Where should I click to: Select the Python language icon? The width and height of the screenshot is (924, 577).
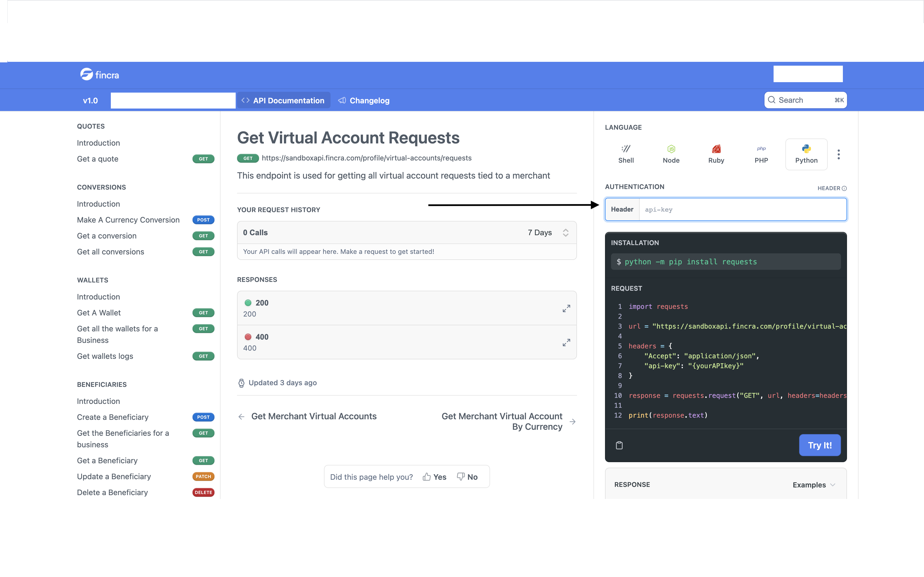tap(806, 154)
